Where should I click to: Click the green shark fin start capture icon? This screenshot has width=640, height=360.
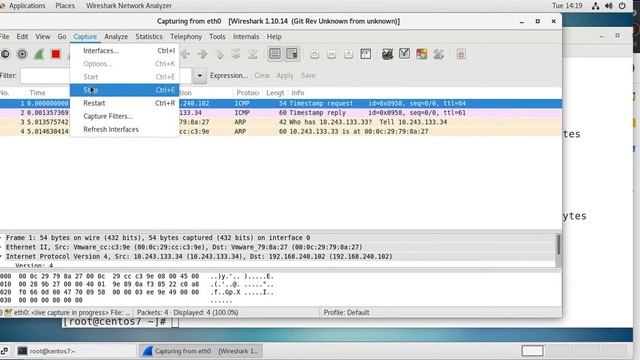coord(39,54)
